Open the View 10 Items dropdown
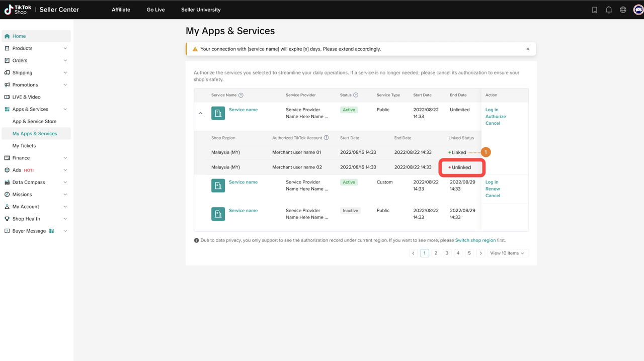Viewport: 644px width, 361px height. (x=507, y=253)
